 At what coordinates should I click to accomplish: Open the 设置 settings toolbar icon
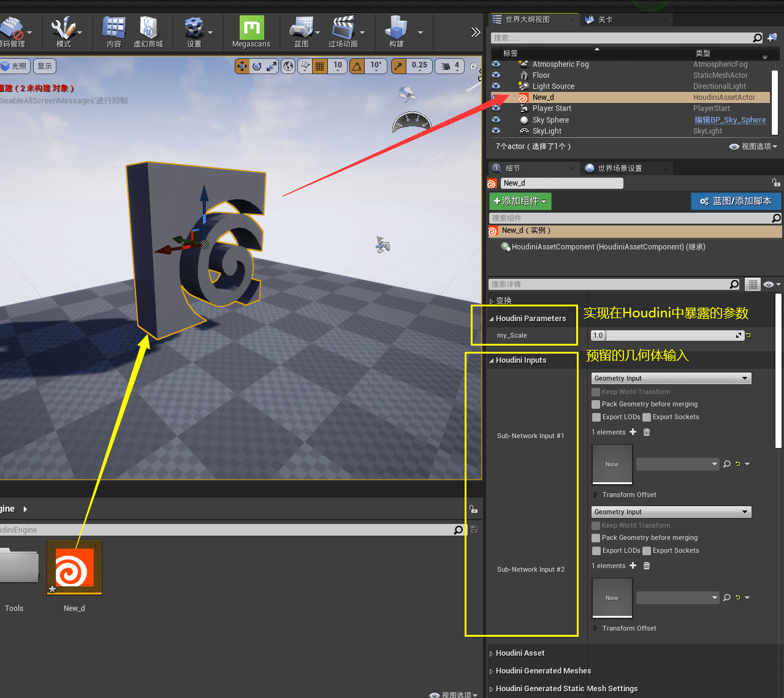[x=194, y=32]
